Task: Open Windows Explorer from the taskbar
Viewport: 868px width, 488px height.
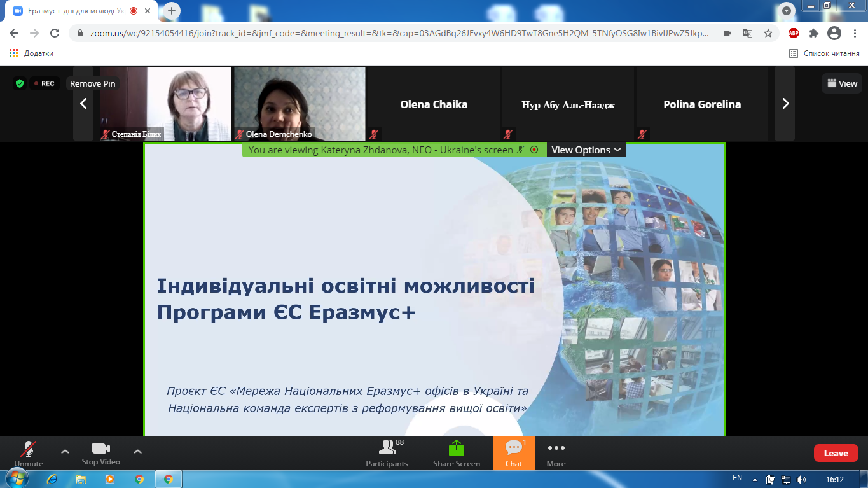Action: (81, 479)
